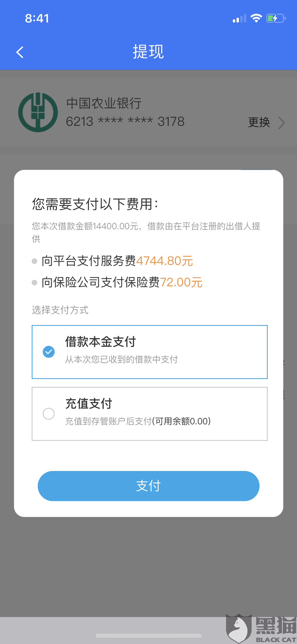Confirm payment with the 支付 button
This screenshot has height=644, width=297.
click(x=149, y=486)
